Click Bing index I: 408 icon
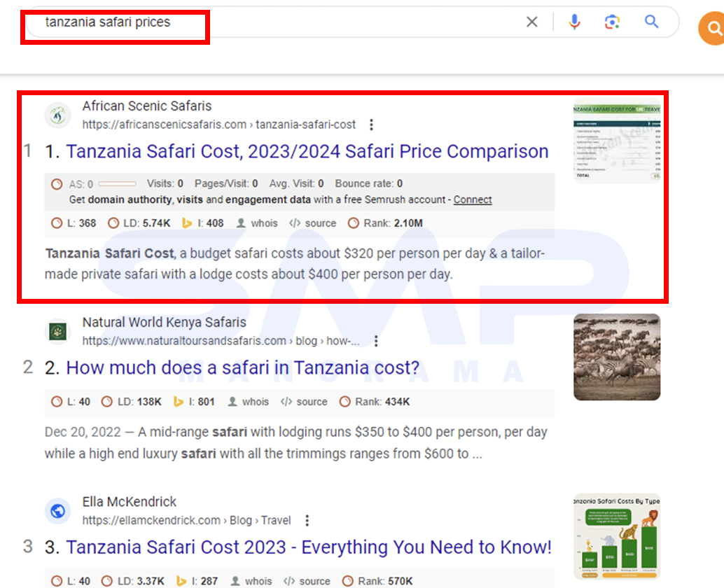 [187, 223]
